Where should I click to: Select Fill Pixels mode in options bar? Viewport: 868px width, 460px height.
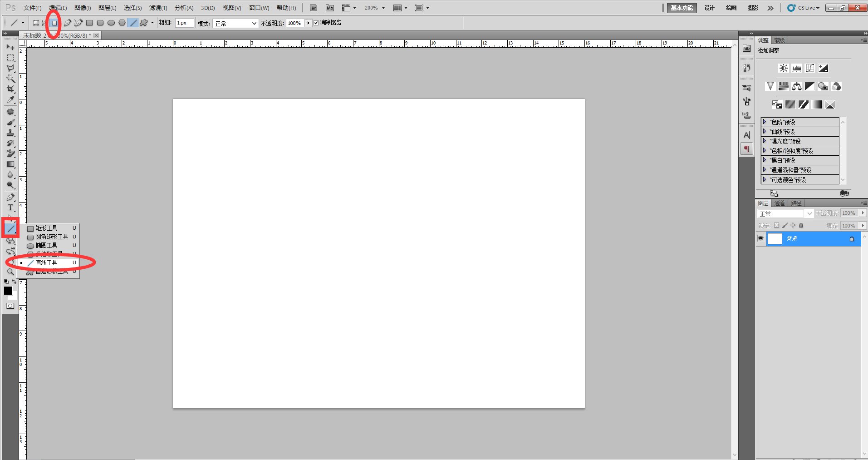[54, 23]
